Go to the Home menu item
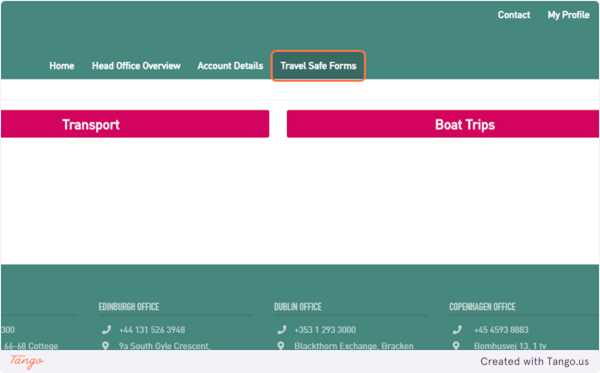Screen dimensions: 600x373 pos(62,66)
